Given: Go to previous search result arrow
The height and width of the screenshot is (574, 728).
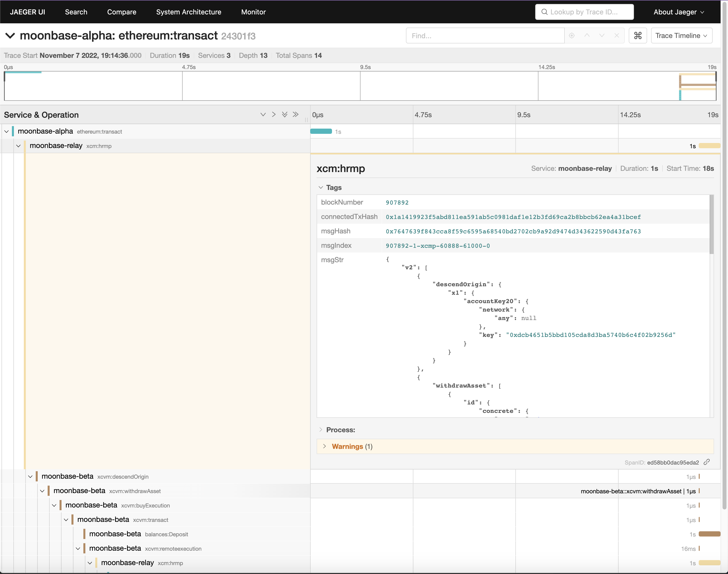Looking at the screenshot, I should tap(587, 36).
